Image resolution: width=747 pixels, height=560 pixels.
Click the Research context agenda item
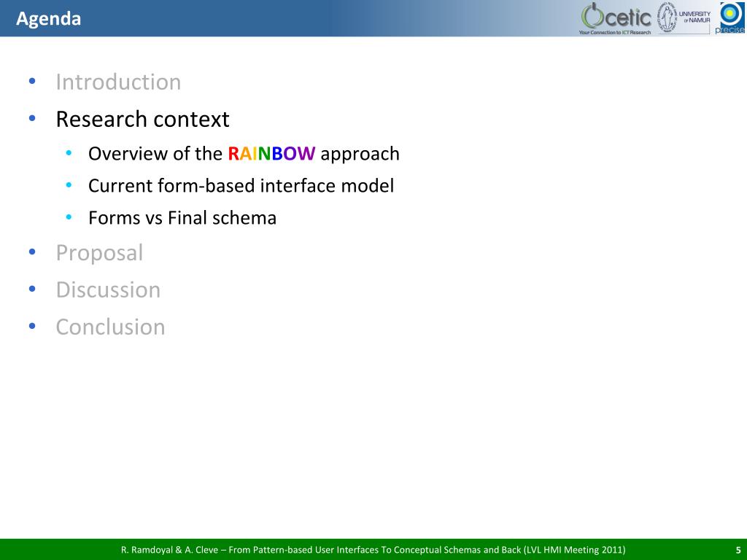click(x=142, y=119)
